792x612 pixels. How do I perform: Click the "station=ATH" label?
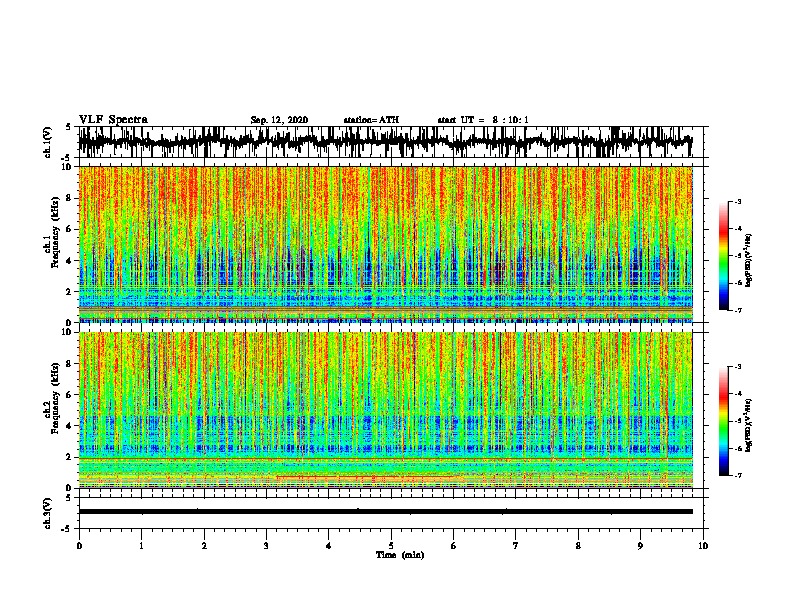pyautogui.click(x=371, y=120)
